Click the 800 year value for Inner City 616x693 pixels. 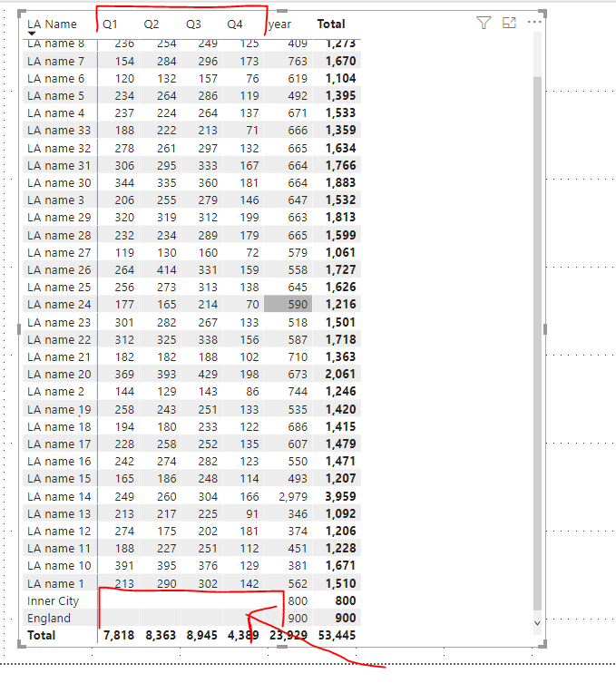[298, 600]
